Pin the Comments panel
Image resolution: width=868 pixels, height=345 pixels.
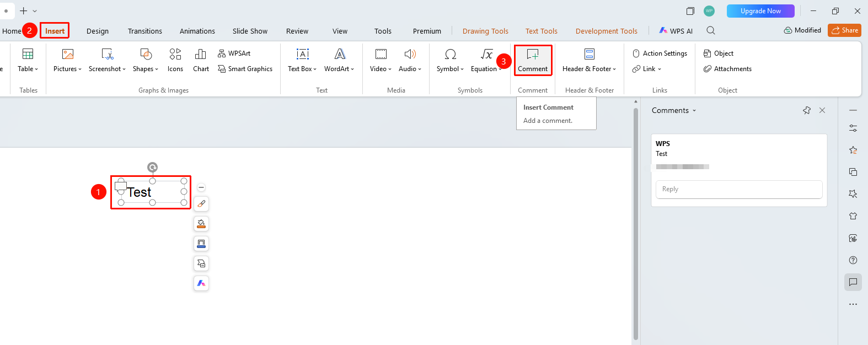[x=807, y=110]
